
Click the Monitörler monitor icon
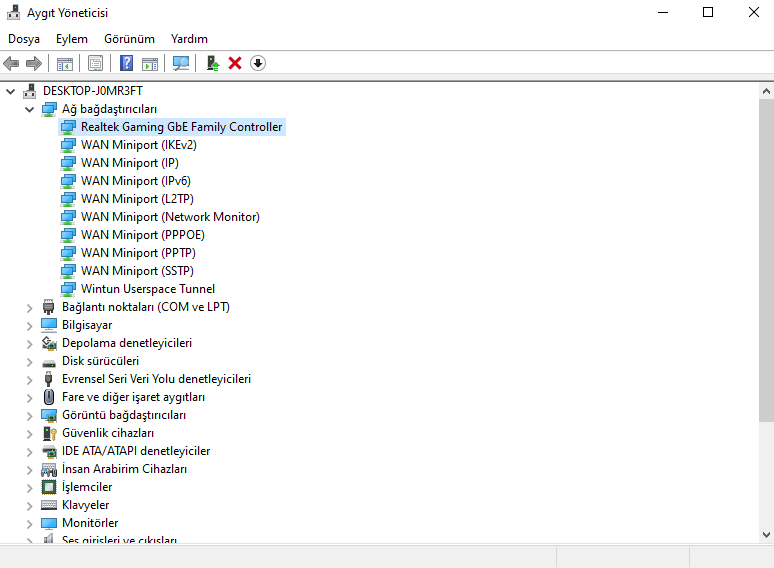point(49,523)
